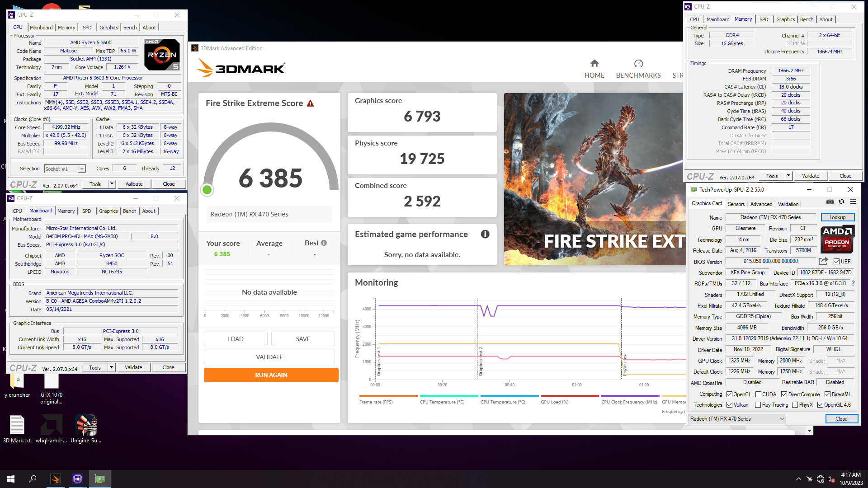Screen dimensions: 868x488
Task: Click the Fire Strike Extreme artwork thumbnail
Action: tap(594, 179)
